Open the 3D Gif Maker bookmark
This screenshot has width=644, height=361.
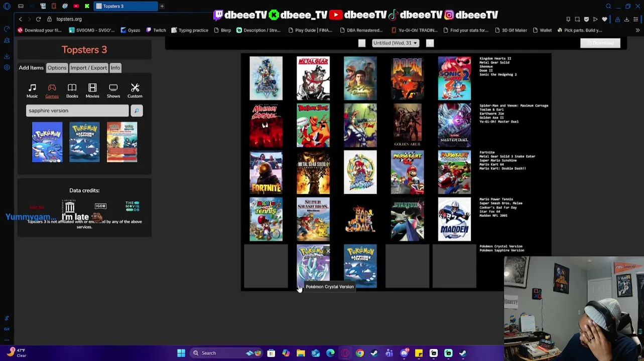click(510, 30)
